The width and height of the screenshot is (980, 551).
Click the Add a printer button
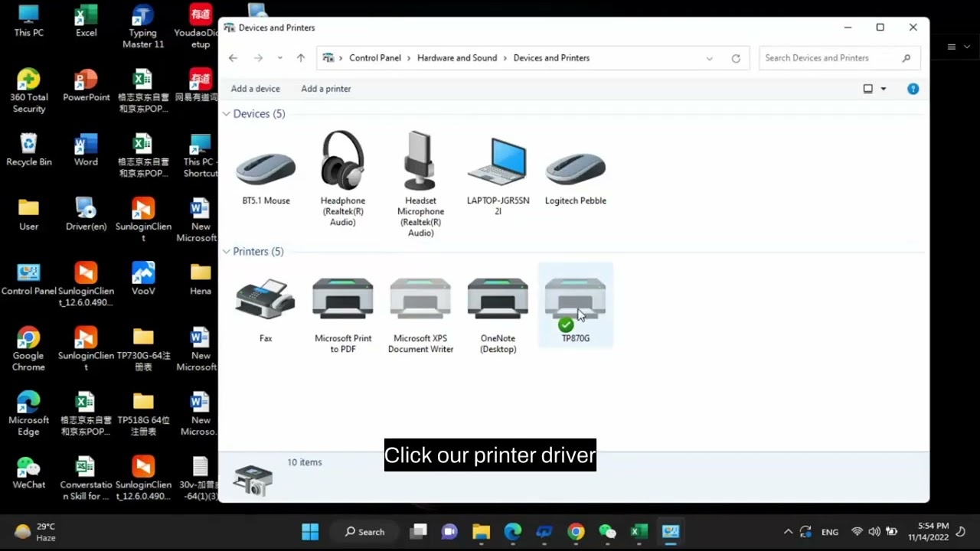(x=326, y=89)
